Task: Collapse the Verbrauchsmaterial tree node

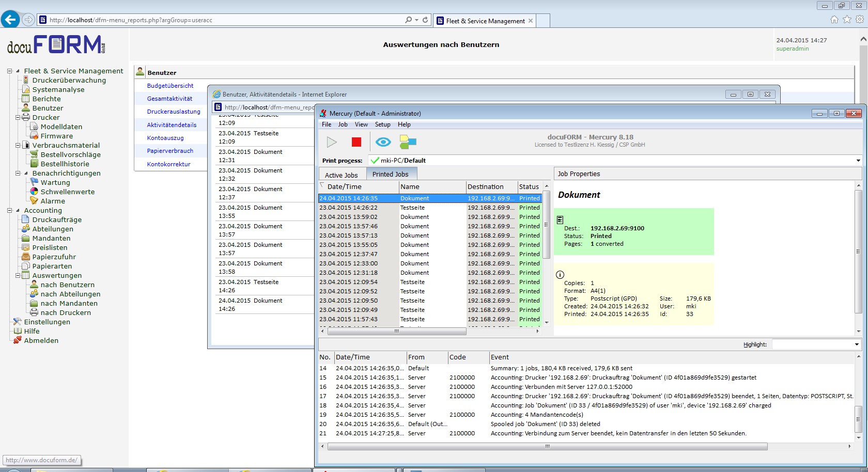Action: (18, 145)
